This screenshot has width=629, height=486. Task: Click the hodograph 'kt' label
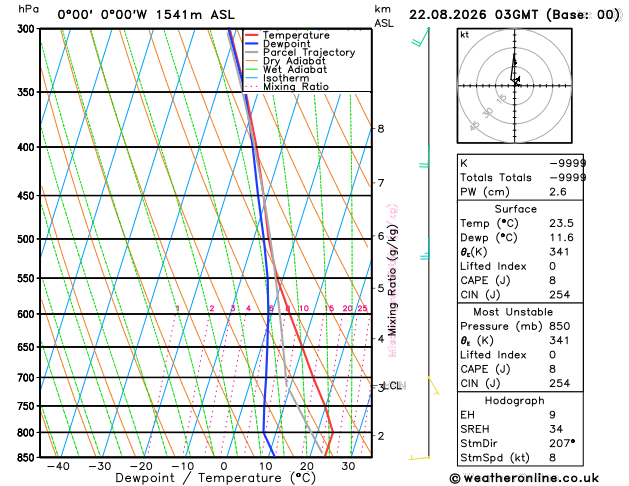point(465,35)
